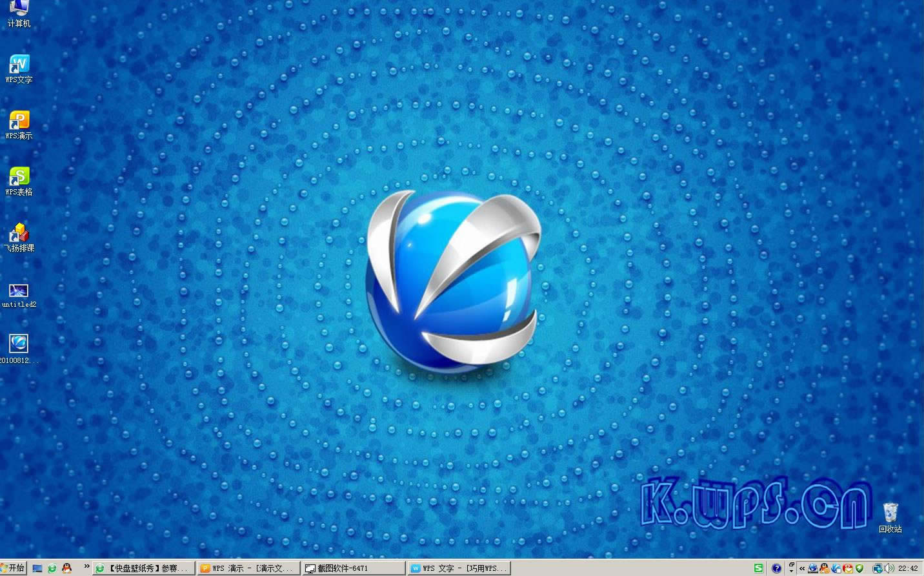Open the QQ penguin quick launch icon
Viewport: 924px width, 576px height.
66,568
